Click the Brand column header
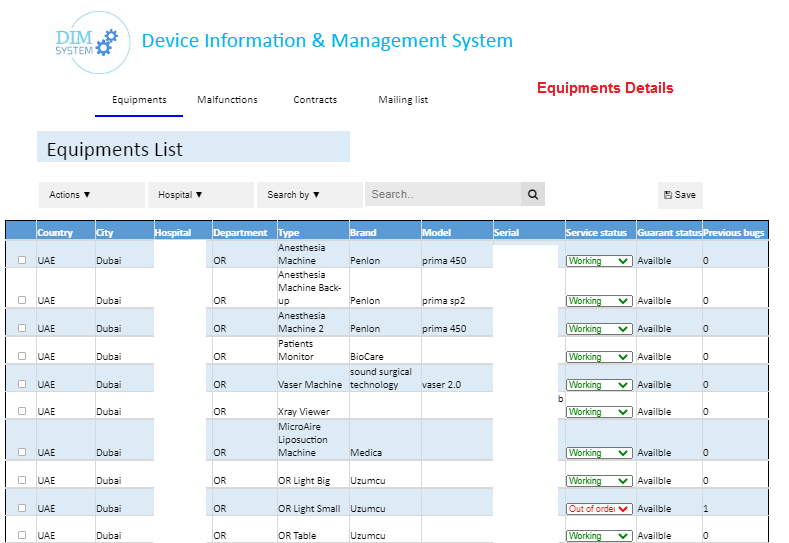 pyautogui.click(x=364, y=233)
